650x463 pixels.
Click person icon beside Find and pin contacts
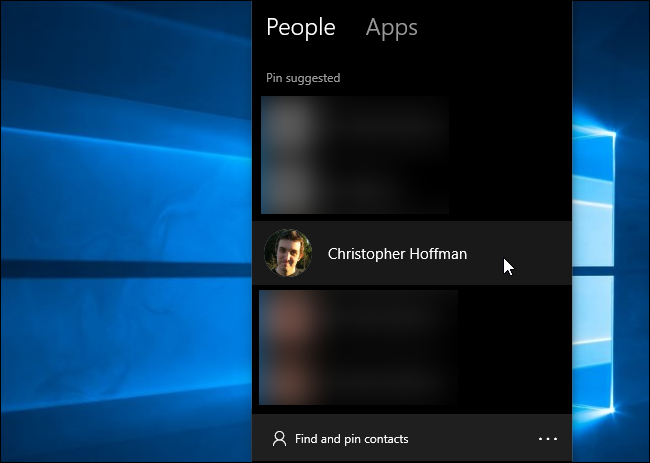(279, 439)
